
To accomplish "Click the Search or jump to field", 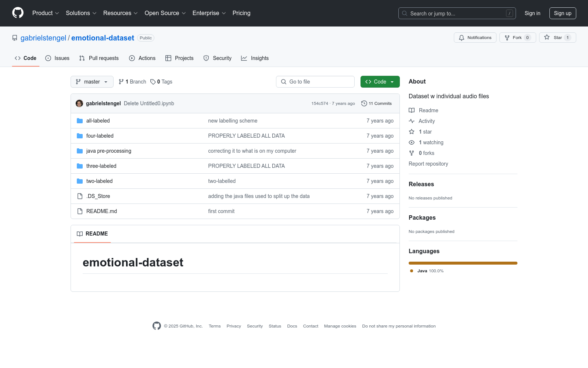I will click(x=457, y=13).
